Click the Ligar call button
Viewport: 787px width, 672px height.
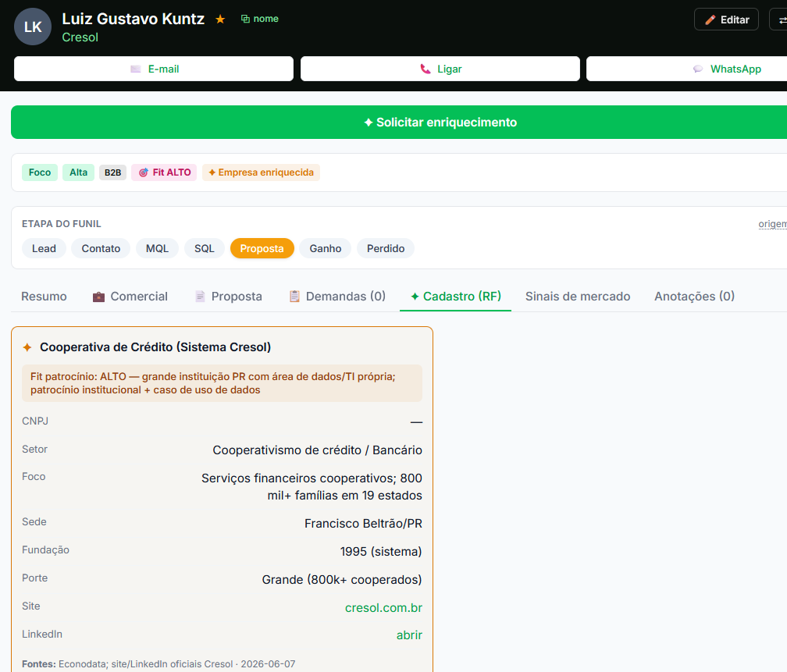pos(440,69)
